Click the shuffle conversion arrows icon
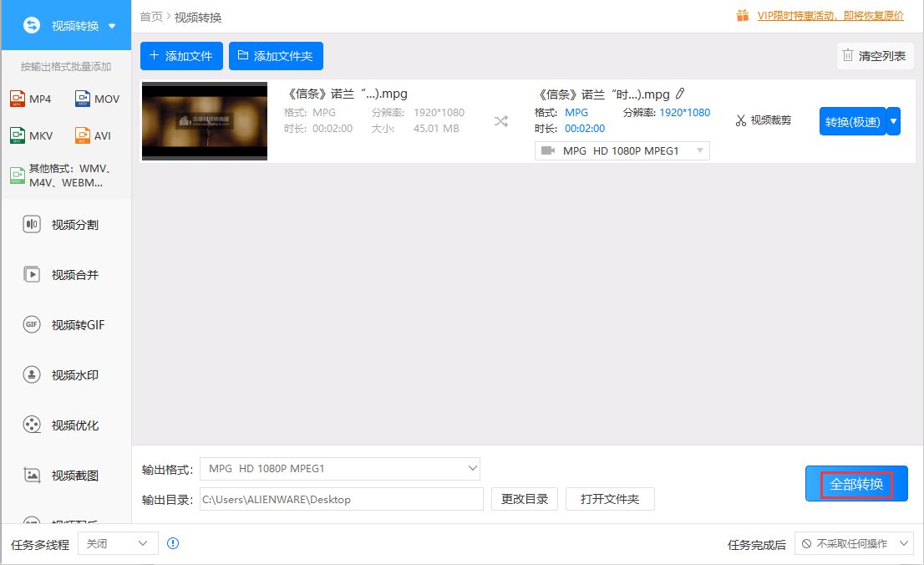This screenshot has height=565, width=924. [x=501, y=121]
